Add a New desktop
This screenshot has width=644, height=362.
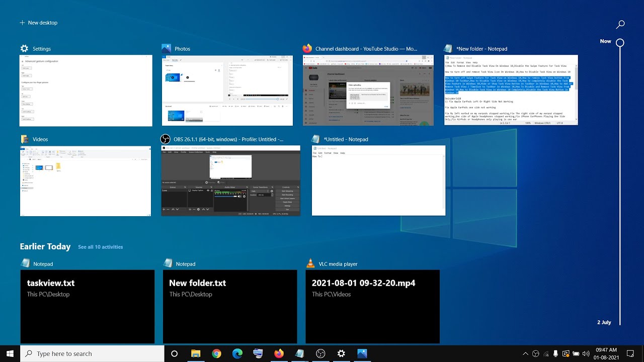point(39,23)
